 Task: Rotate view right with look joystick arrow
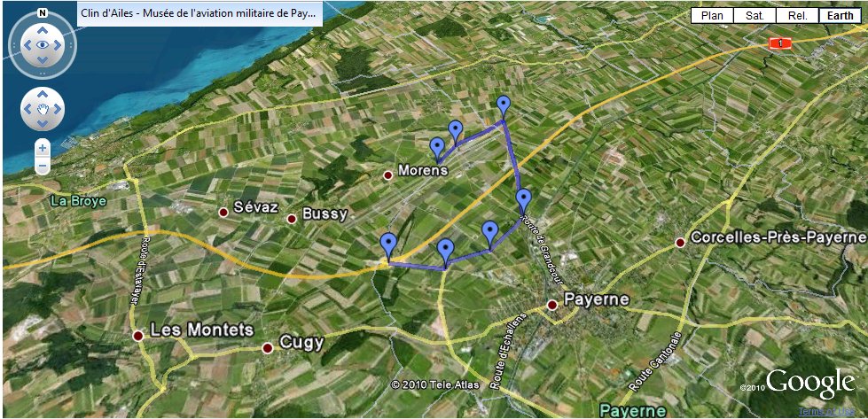[59, 45]
